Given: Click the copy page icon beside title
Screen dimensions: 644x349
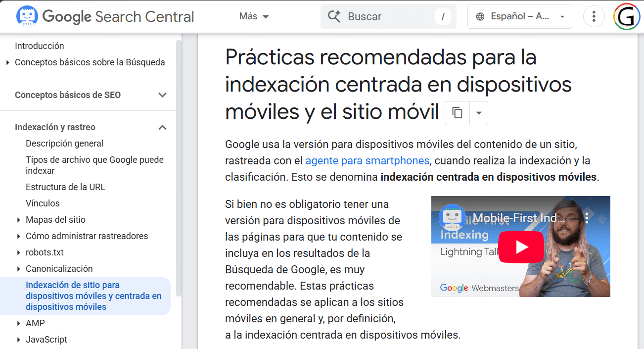Looking at the screenshot, I should (457, 113).
